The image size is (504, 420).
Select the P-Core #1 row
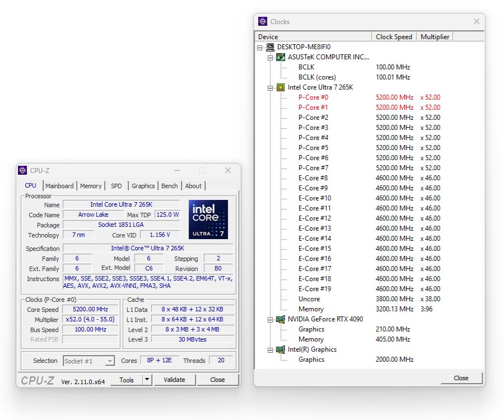tap(369, 108)
